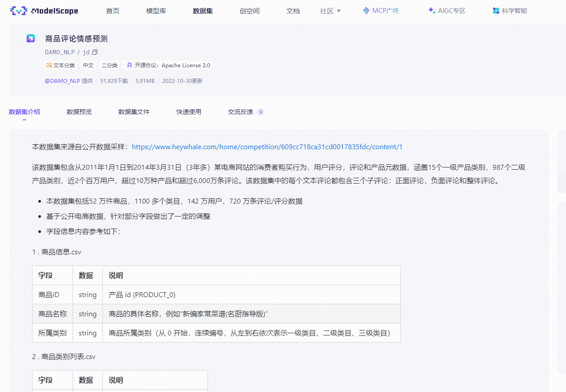Select the 二分类 tag

pos(109,65)
